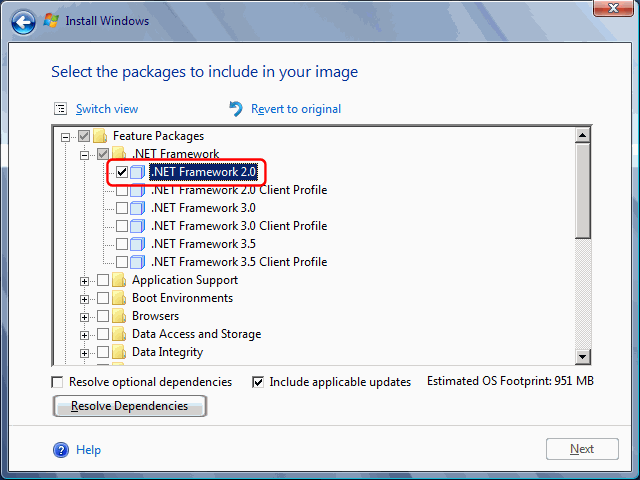Click the Feature Packages folder icon

pos(100,136)
